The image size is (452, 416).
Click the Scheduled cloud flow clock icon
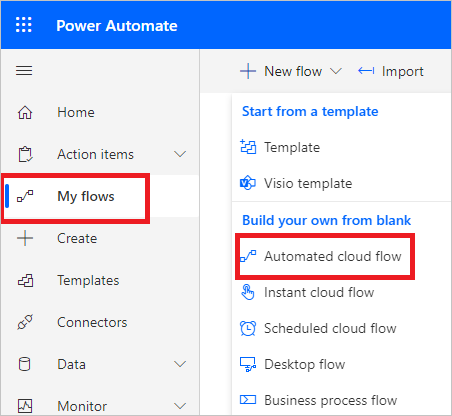(248, 328)
